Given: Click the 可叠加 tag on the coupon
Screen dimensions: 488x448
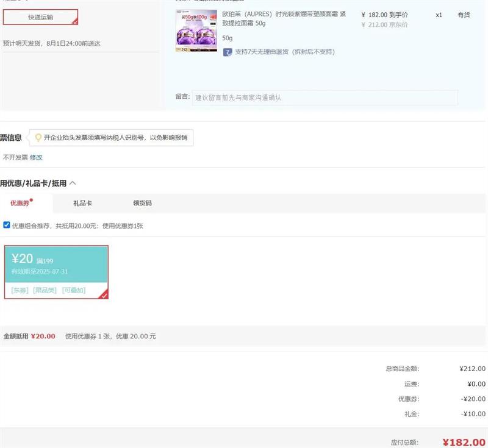Looking at the screenshot, I should pos(74,290).
